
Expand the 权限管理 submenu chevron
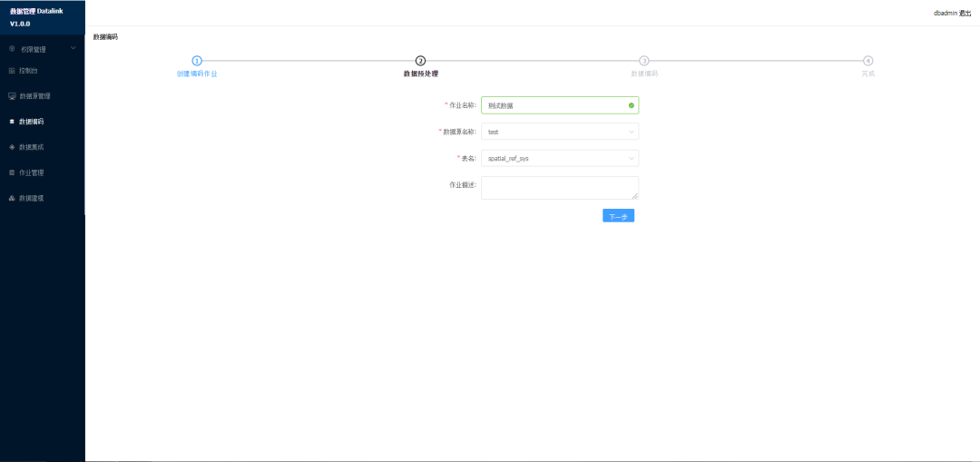73,48
